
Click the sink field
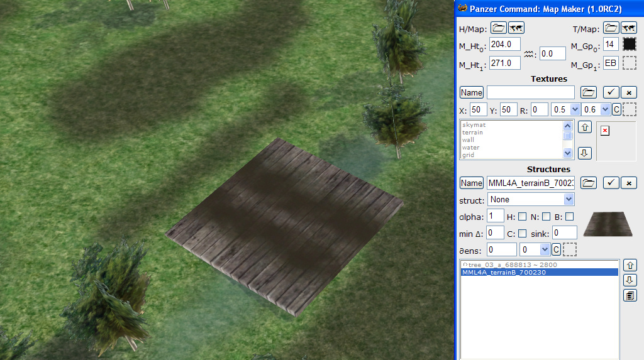pos(564,232)
